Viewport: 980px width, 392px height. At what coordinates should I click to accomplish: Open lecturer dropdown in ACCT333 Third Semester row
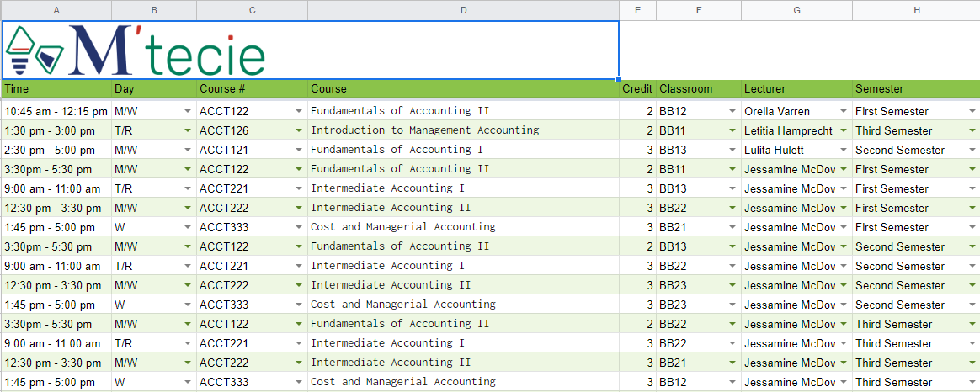pos(844,383)
